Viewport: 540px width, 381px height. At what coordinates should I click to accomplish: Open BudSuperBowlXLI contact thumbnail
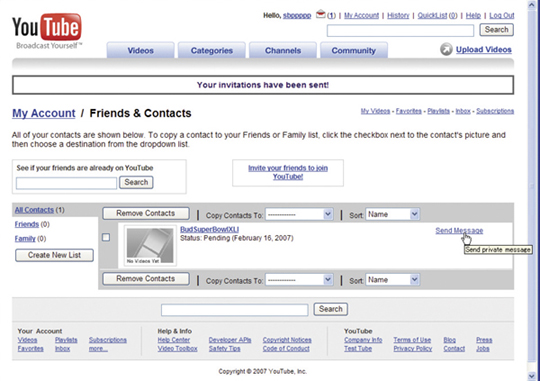click(x=150, y=246)
